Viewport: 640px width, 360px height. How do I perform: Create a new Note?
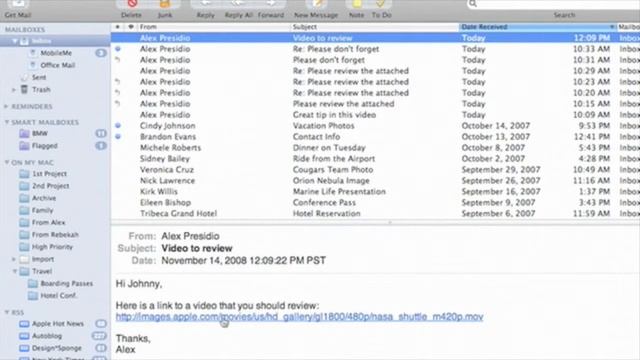356,9
